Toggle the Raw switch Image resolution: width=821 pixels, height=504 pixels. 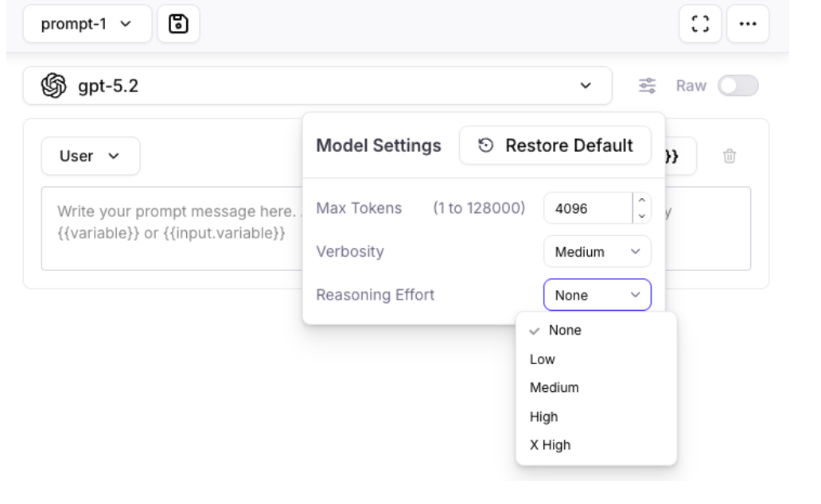point(738,86)
